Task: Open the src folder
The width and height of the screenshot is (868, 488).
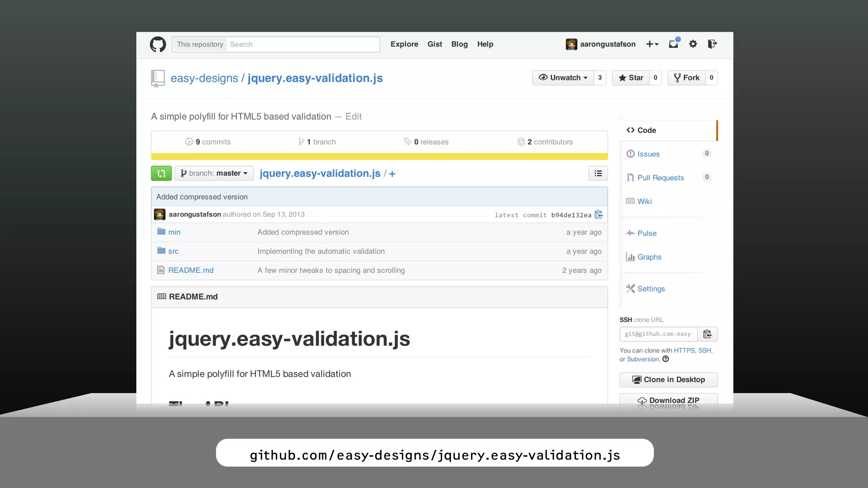Action: [x=173, y=251]
